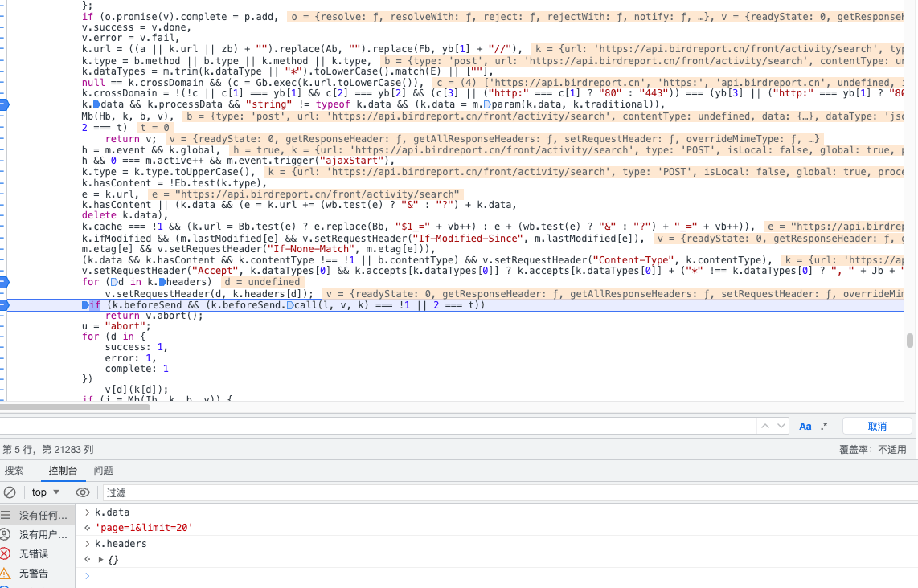Jump to previous search match arrow
This screenshot has height=588, width=918.
point(765,427)
